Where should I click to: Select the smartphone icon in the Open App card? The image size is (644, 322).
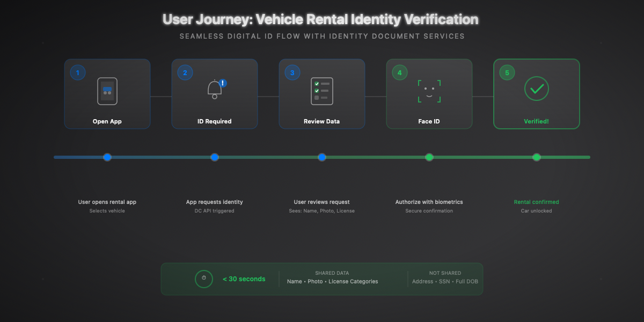(x=107, y=91)
